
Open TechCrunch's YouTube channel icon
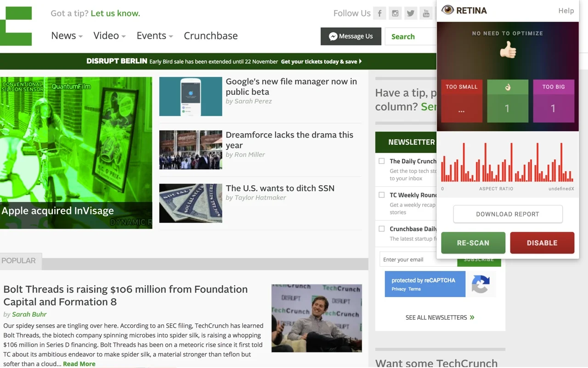(426, 13)
